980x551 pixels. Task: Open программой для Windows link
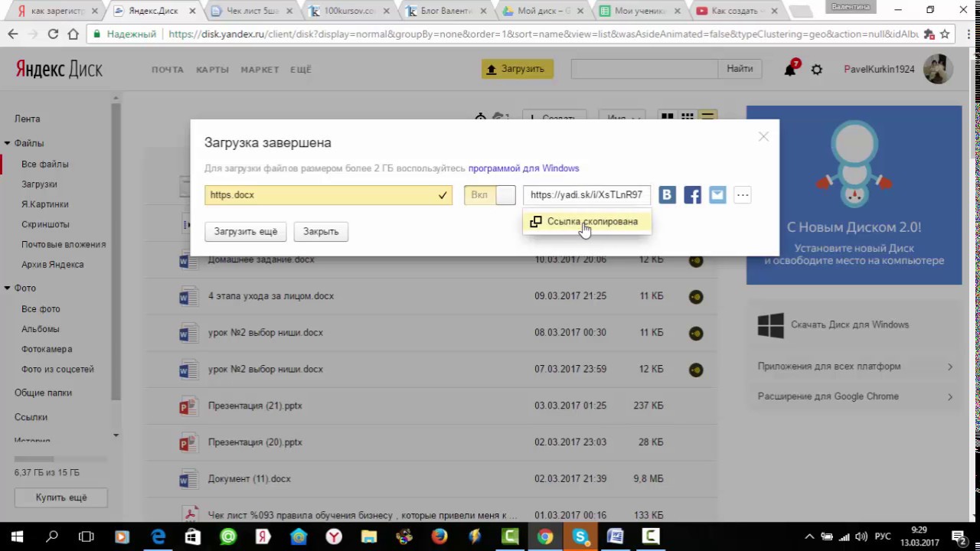click(524, 168)
